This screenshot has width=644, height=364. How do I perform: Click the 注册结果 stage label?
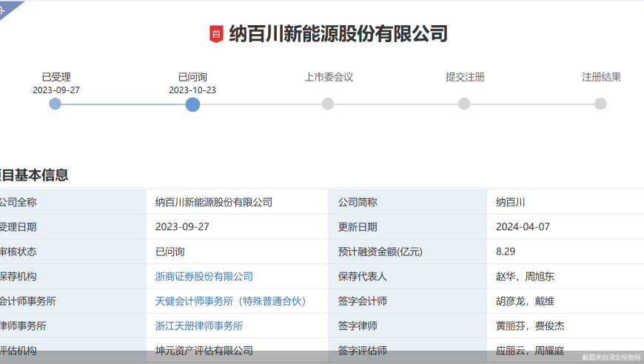click(601, 77)
